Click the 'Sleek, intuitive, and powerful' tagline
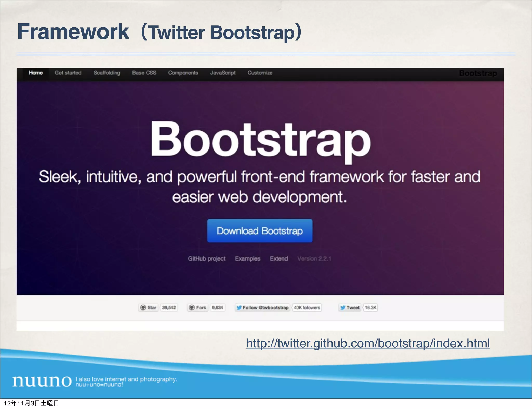The image size is (532, 409). tap(260, 187)
